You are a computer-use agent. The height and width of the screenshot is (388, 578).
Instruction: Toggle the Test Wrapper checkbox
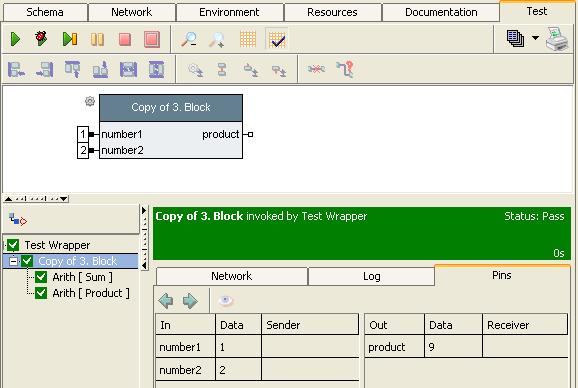(13, 245)
